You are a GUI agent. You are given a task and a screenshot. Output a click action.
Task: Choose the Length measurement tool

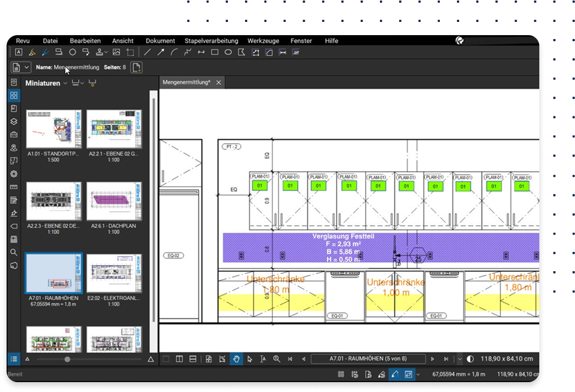(282, 53)
